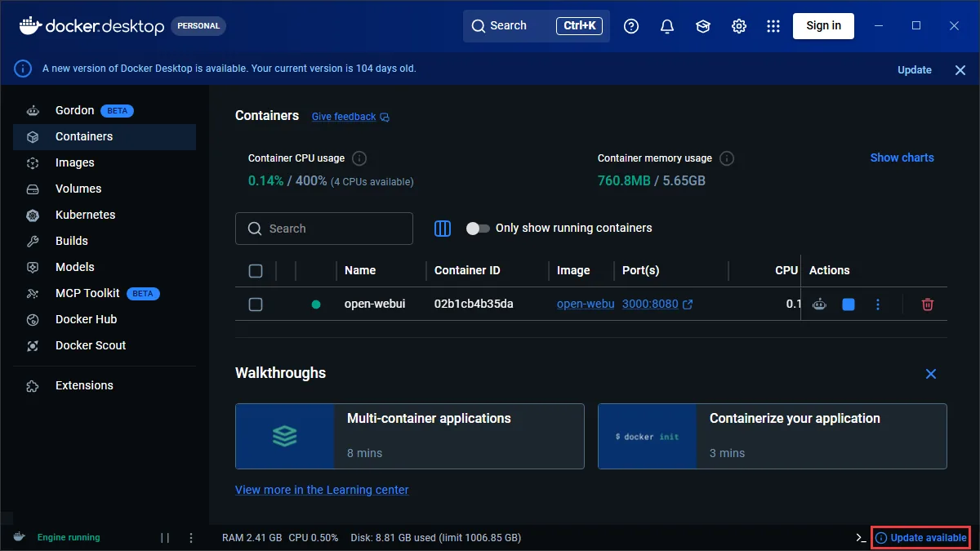This screenshot has width=980, height=551.
Task: Open the help question mark icon
Action: pos(631,26)
